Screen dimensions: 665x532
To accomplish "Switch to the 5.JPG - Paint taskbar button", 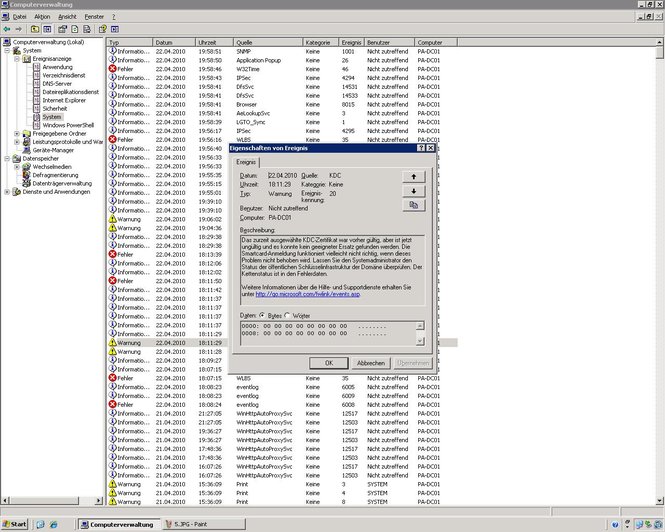I will tap(204, 524).
